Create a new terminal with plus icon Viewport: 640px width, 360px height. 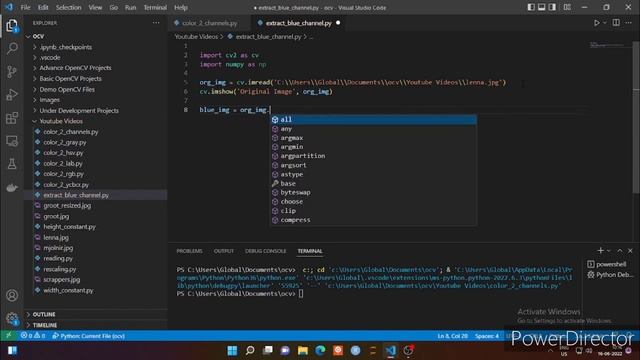[x=600, y=250]
